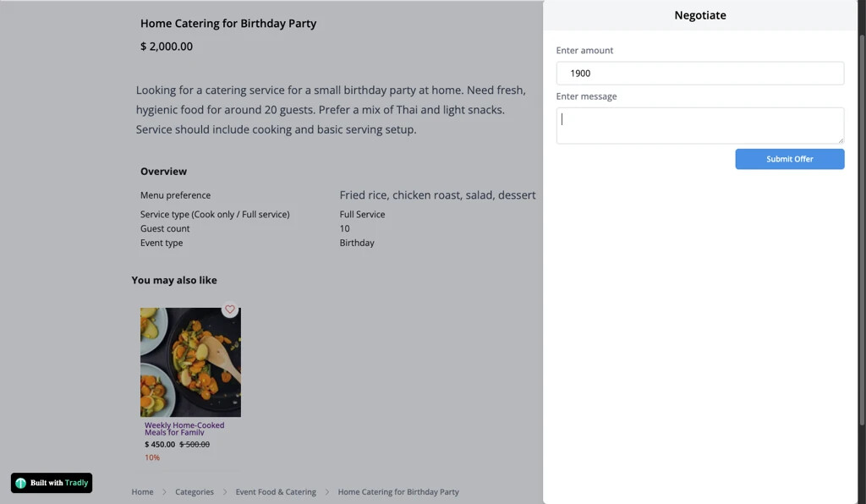
Task: Click the breadcrumb chevron after Categories
Action: [x=225, y=492]
